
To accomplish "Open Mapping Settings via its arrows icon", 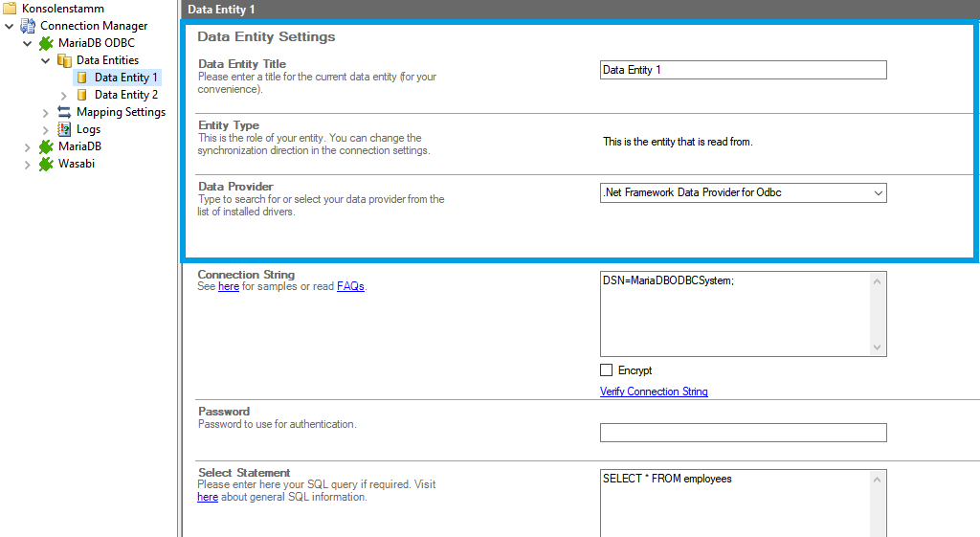I will [x=64, y=112].
